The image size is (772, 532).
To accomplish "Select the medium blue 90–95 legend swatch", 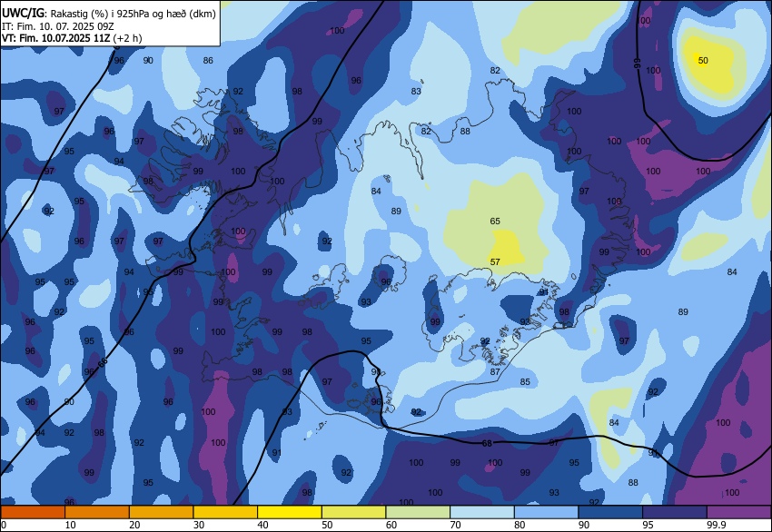I will [x=610, y=512].
